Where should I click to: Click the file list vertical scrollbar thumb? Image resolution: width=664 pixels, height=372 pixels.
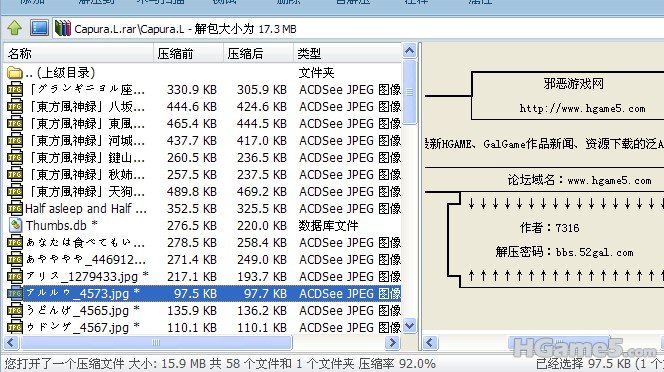pos(409,92)
